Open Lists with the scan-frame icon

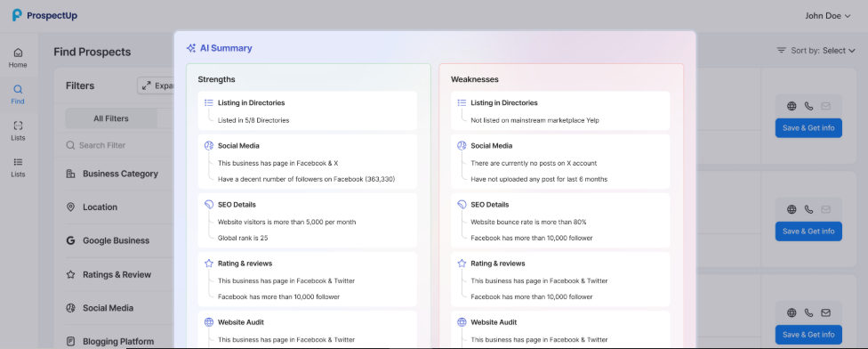click(18, 131)
